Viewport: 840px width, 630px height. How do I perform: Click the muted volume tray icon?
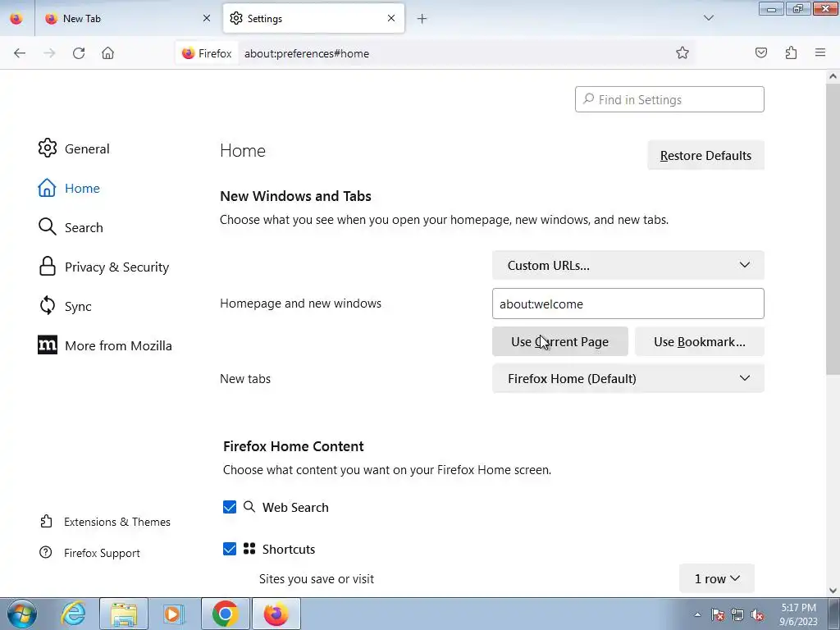(757, 614)
